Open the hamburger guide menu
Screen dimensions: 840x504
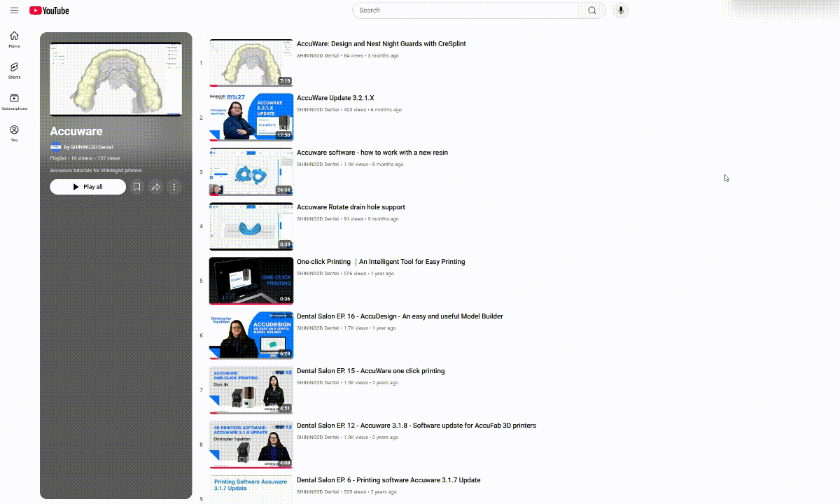pyautogui.click(x=14, y=10)
